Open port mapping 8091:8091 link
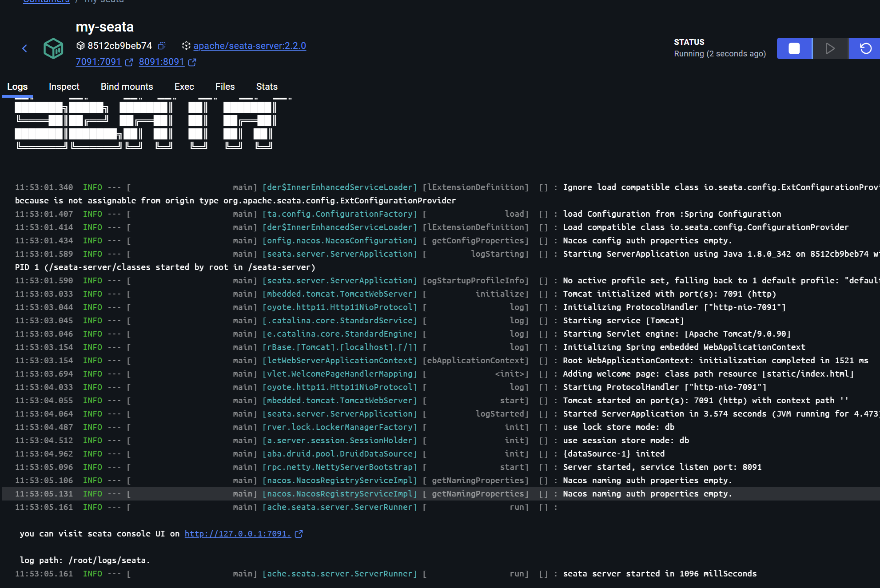 pos(161,62)
